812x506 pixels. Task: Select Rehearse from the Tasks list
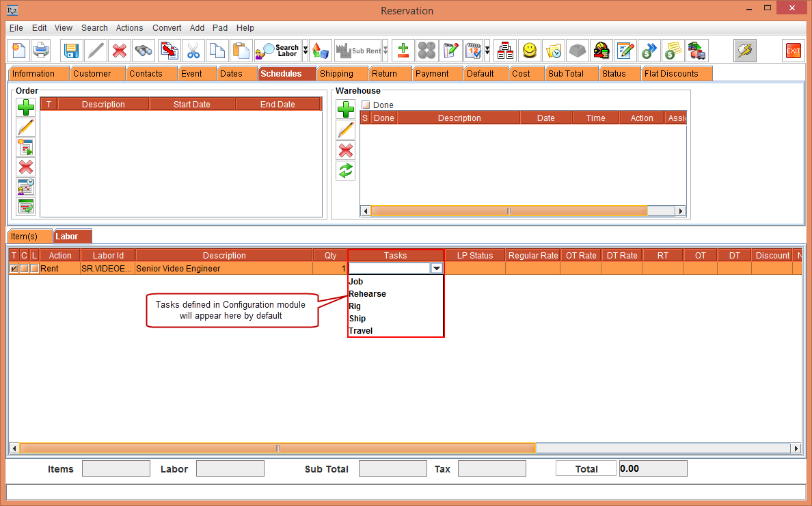(368, 294)
